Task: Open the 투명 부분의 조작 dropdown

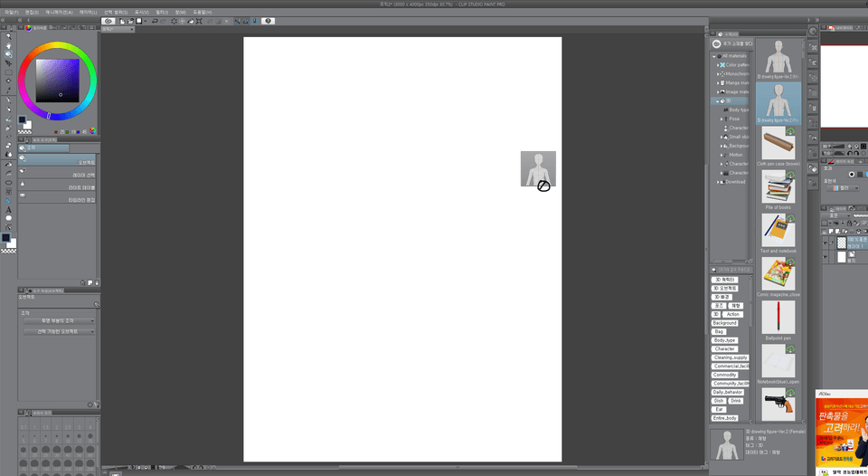Action: pyautogui.click(x=59, y=321)
